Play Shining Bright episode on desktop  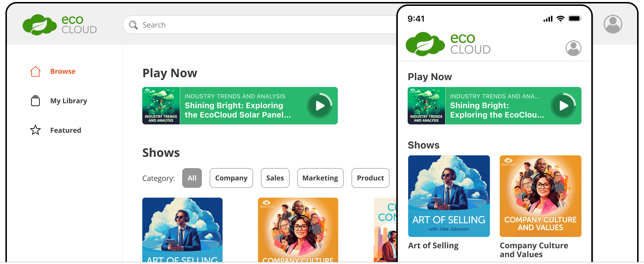coord(320,106)
